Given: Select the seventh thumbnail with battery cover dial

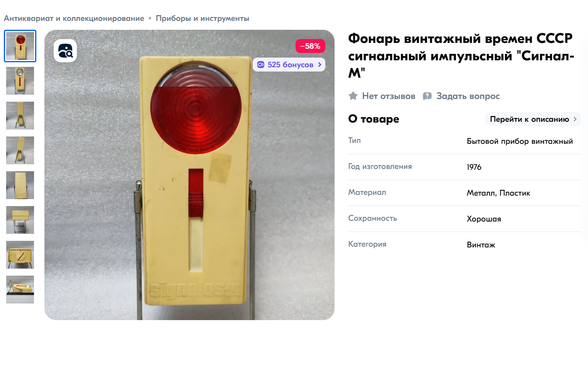Looking at the screenshot, I should [20, 255].
